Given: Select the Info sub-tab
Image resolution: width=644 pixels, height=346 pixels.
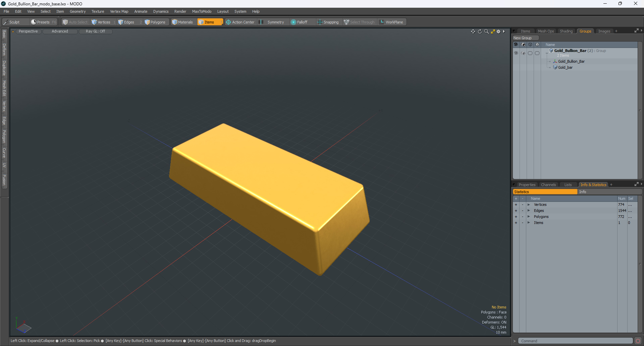Looking at the screenshot, I should [609, 192].
